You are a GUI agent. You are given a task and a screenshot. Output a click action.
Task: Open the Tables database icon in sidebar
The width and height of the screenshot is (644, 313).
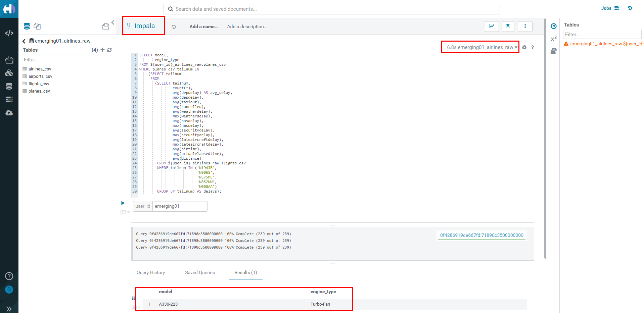pos(9,86)
